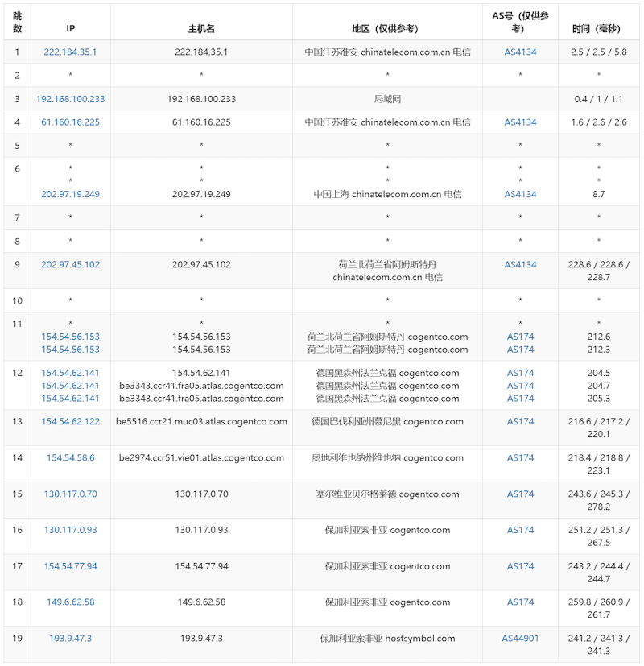The width and height of the screenshot is (644, 666).
Task: Open the 154.54.58.6 IP link
Action: (x=70, y=458)
